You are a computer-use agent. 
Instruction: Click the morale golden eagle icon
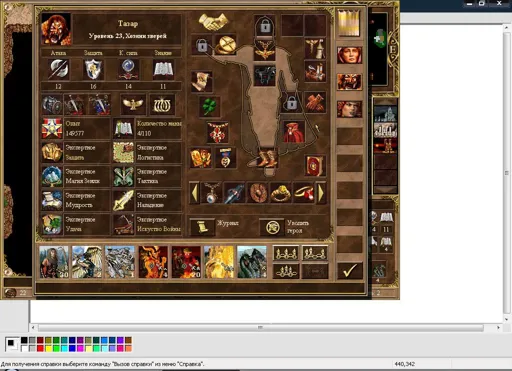(133, 105)
